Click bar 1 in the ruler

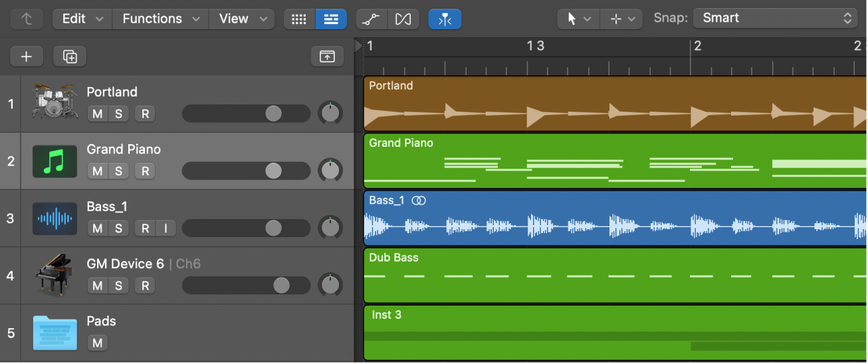coord(370,46)
